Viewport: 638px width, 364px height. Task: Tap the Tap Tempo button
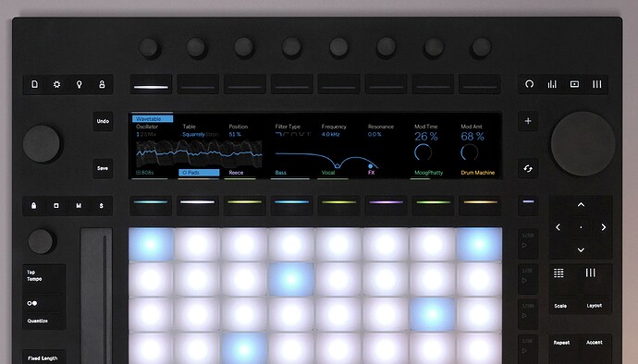pos(44,277)
